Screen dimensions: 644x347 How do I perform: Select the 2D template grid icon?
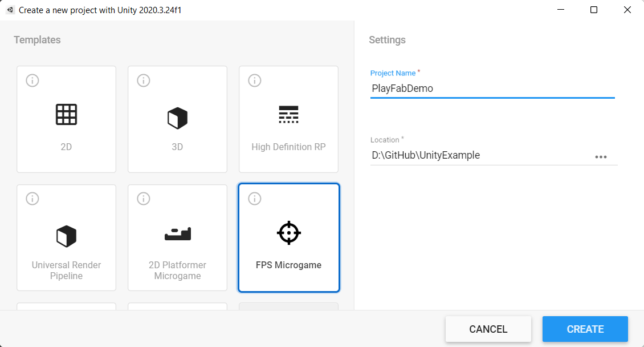pyautogui.click(x=66, y=114)
